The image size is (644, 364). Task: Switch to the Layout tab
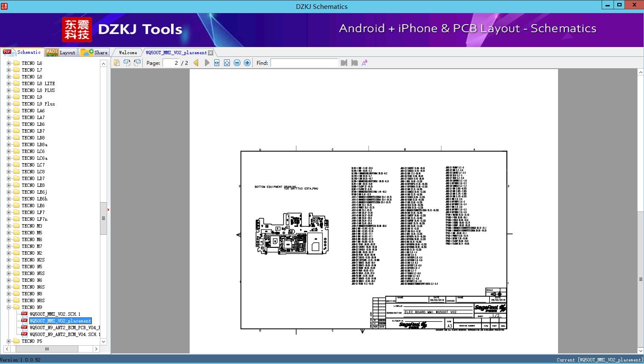61,53
